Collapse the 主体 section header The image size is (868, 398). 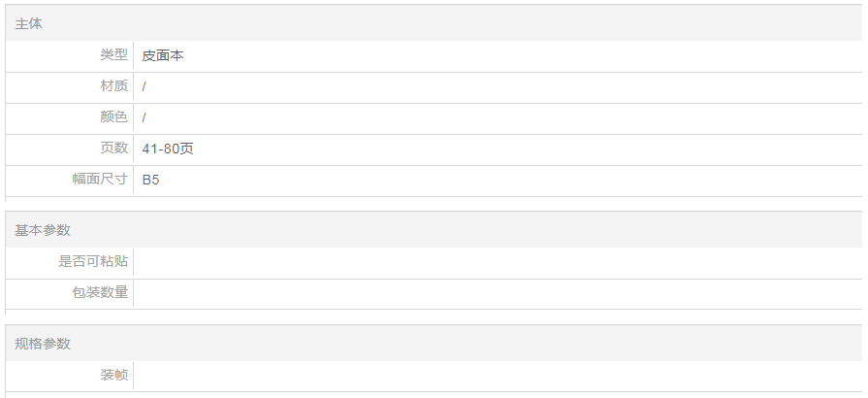pos(434,23)
